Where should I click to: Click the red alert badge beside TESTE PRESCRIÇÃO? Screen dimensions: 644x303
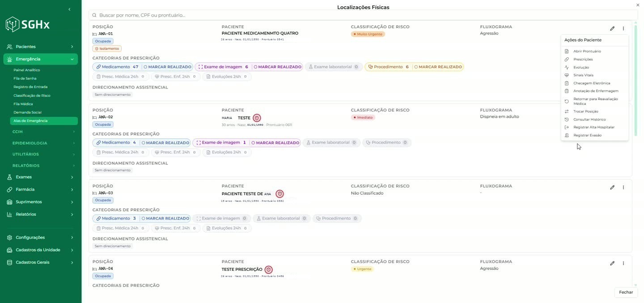click(x=268, y=270)
